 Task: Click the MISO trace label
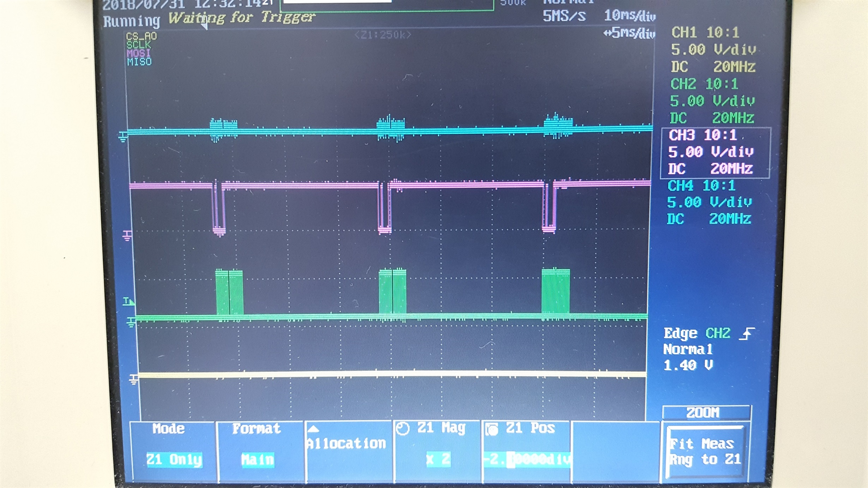[139, 62]
